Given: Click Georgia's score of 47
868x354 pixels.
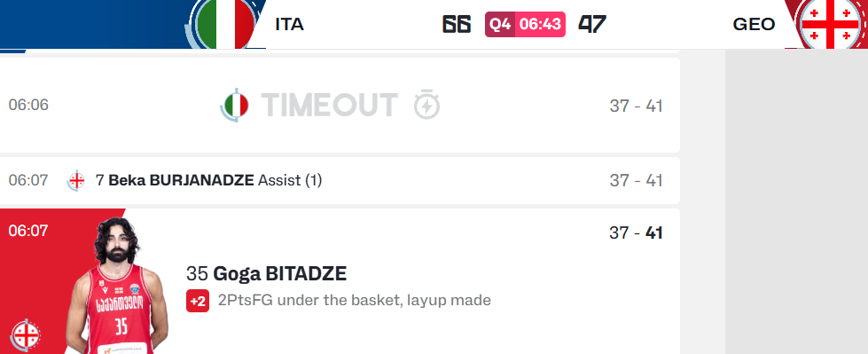Looking at the screenshot, I should (x=592, y=24).
